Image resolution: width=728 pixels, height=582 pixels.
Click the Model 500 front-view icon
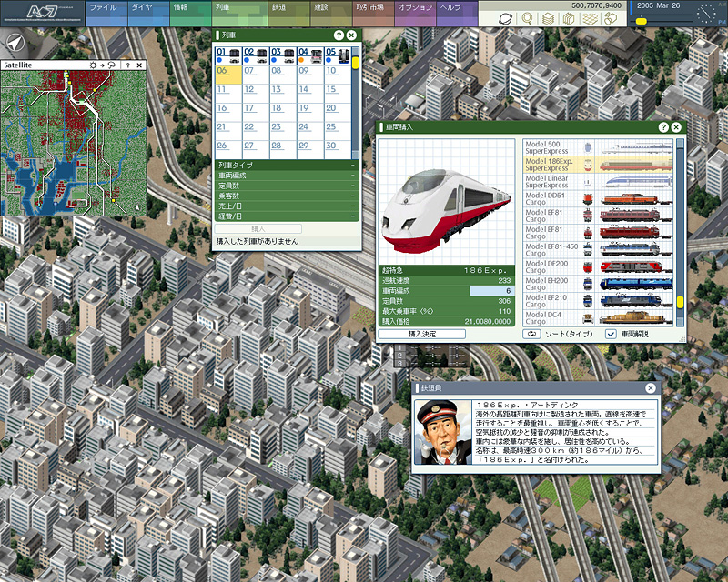pyautogui.click(x=588, y=147)
